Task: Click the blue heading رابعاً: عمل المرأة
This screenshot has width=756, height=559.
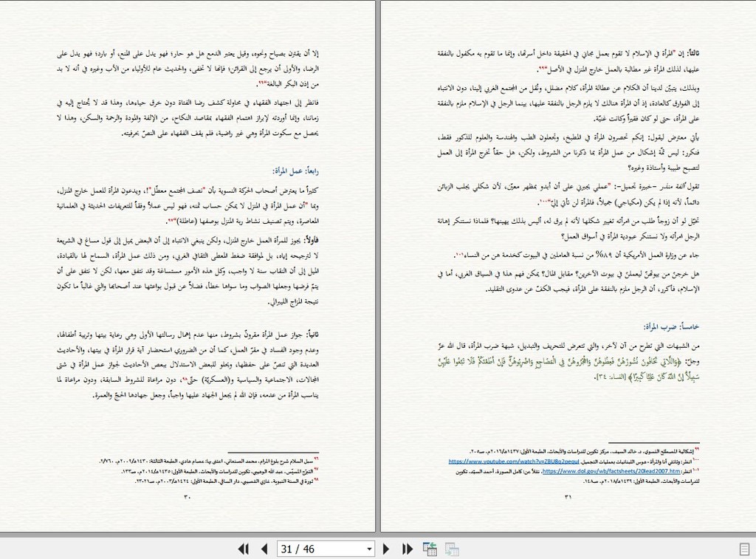Action: click(295, 171)
